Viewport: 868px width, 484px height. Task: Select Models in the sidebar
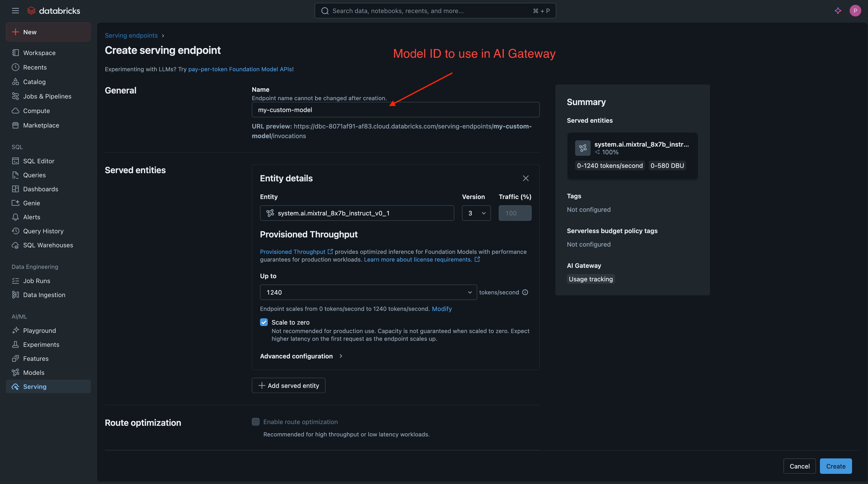33,372
